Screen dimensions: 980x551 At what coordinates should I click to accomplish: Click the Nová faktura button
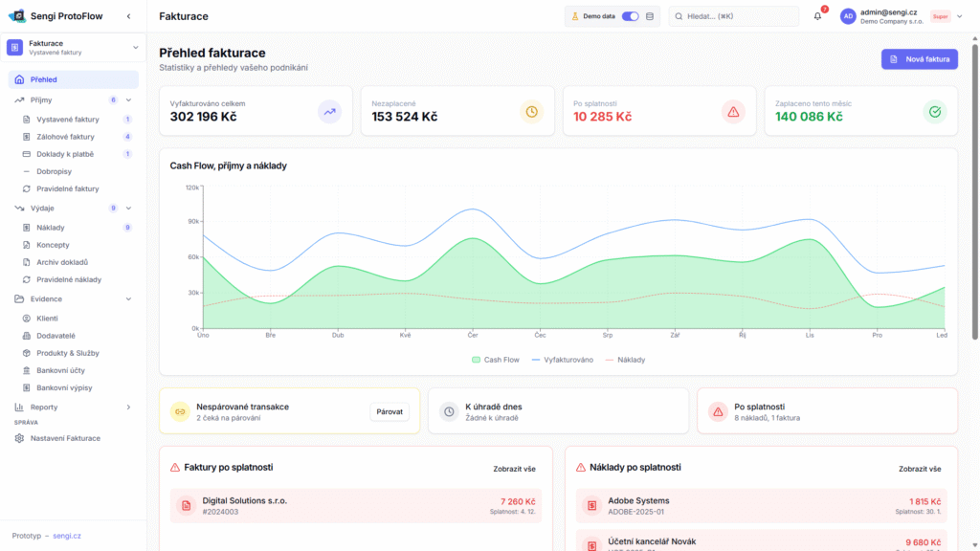[919, 59]
